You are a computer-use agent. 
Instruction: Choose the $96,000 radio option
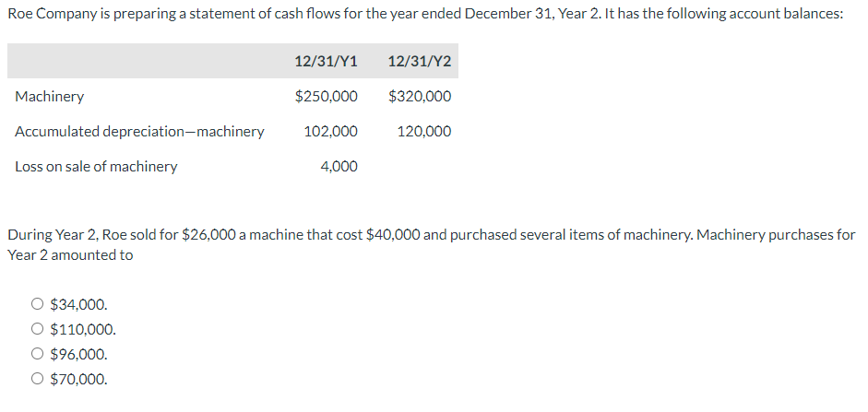click(x=37, y=354)
